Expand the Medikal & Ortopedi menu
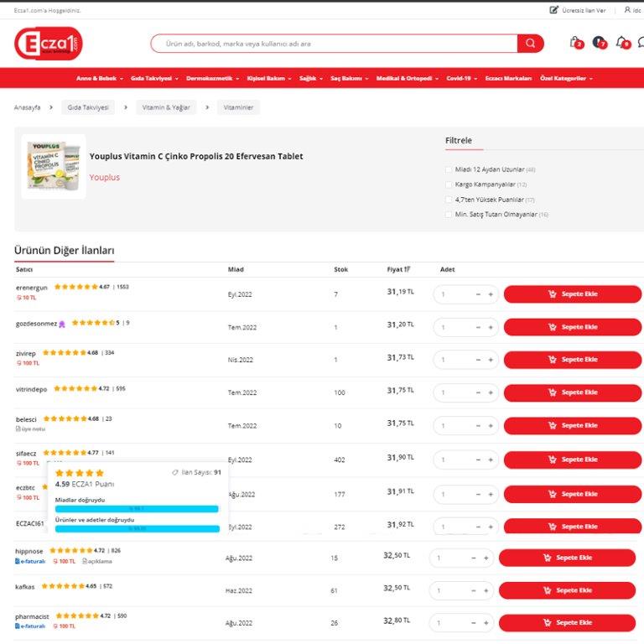The height and width of the screenshot is (644, 644). pos(408,78)
